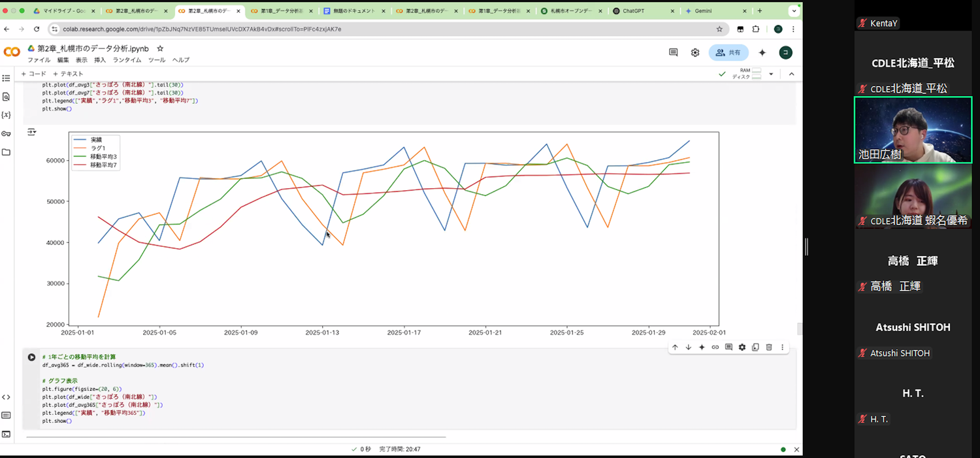Add a code cell with + コード
980x458 pixels.
tap(34, 74)
